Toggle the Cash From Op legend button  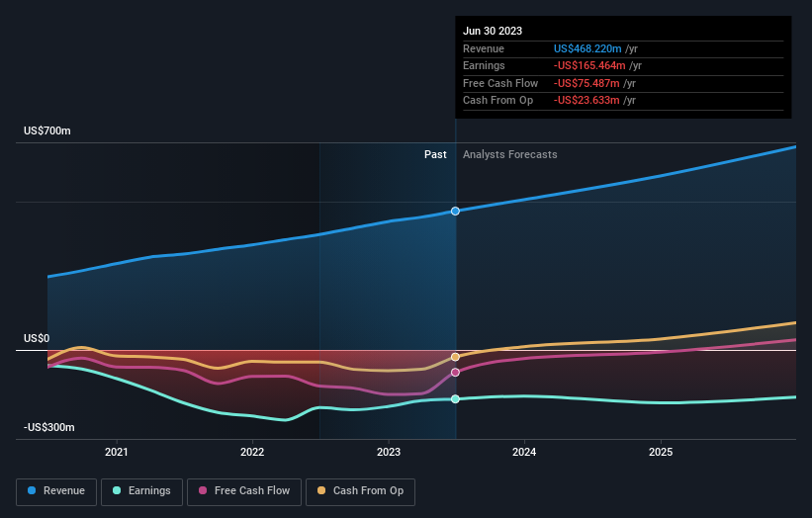tap(360, 491)
